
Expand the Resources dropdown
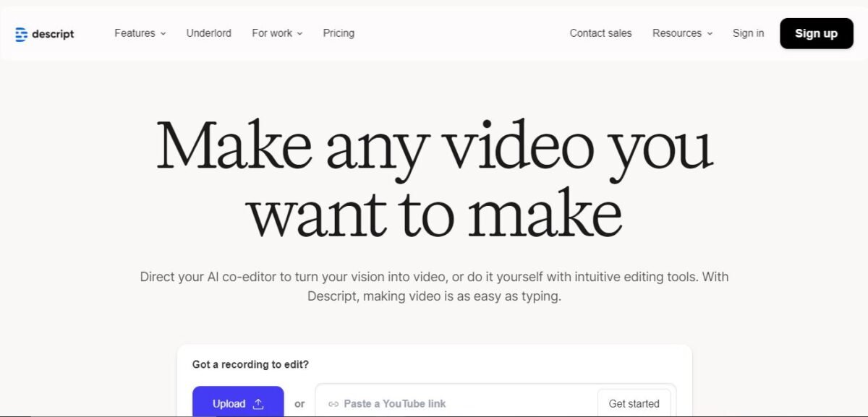[x=682, y=33]
